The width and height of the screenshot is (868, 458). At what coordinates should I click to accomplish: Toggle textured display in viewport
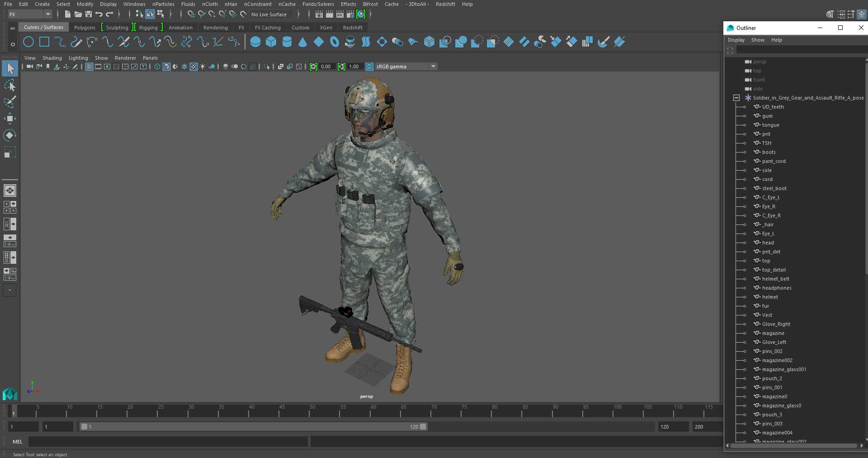tap(193, 67)
